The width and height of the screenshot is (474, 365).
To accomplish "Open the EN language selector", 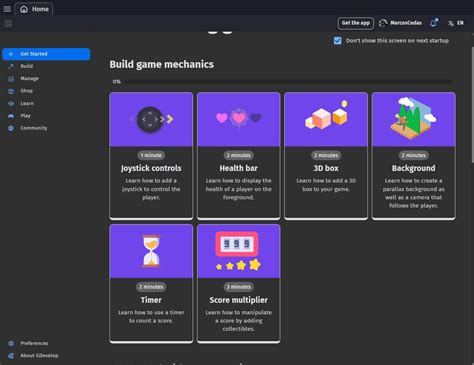I will click(456, 23).
